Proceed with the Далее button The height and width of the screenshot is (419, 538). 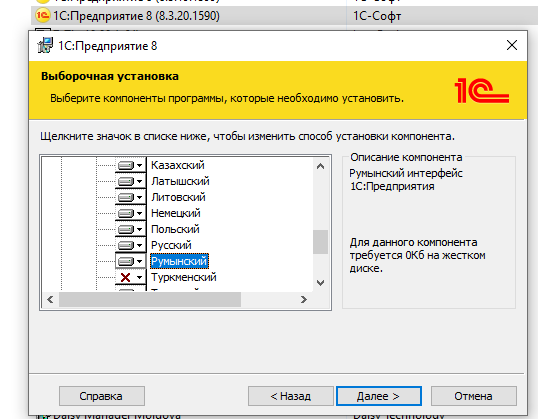(x=379, y=396)
